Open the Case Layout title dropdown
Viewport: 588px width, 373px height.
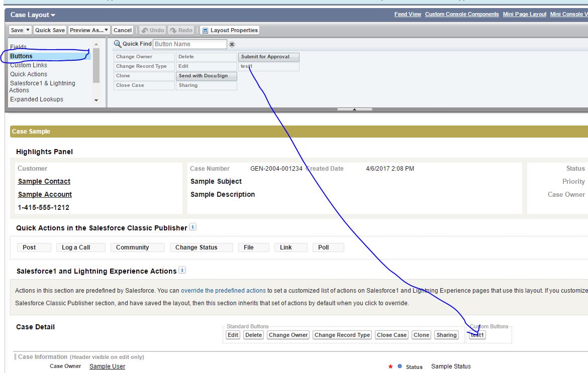(53, 15)
